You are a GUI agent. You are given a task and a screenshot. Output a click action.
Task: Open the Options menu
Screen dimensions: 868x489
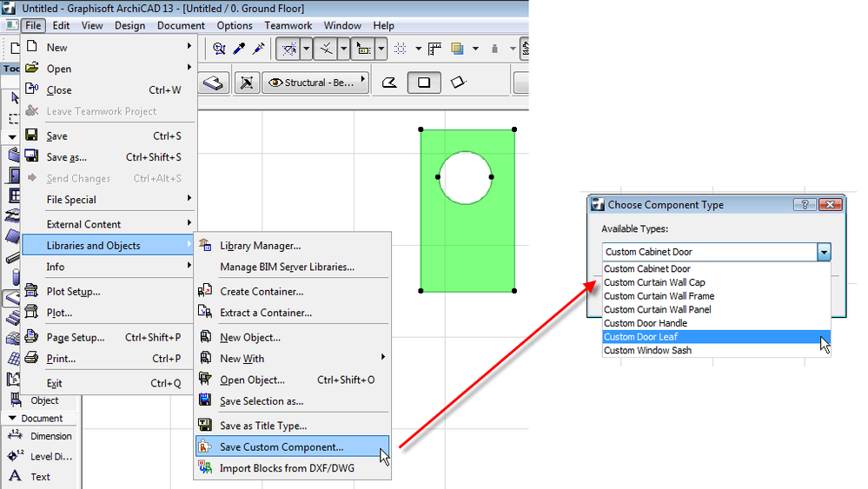click(x=235, y=25)
